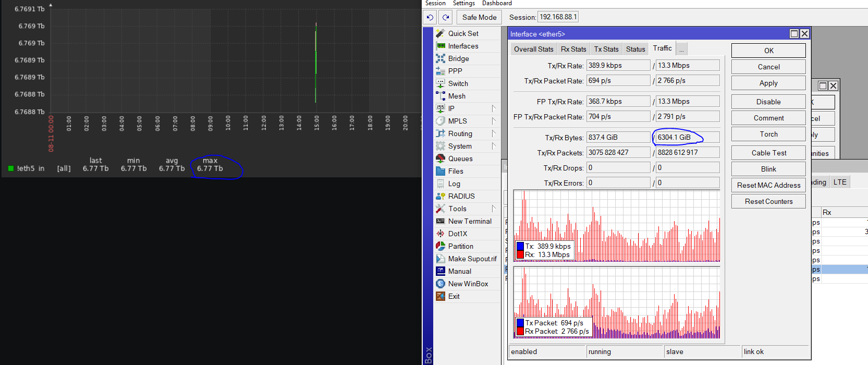Toggle the Safe Mode button
This screenshot has height=365, width=868.
point(479,17)
